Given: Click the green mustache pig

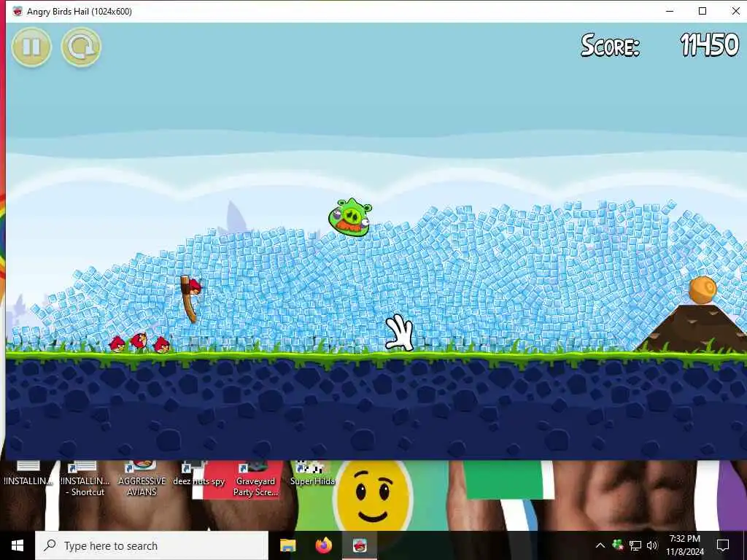Looking at the screenshot, I should click(x=350, y=217).
